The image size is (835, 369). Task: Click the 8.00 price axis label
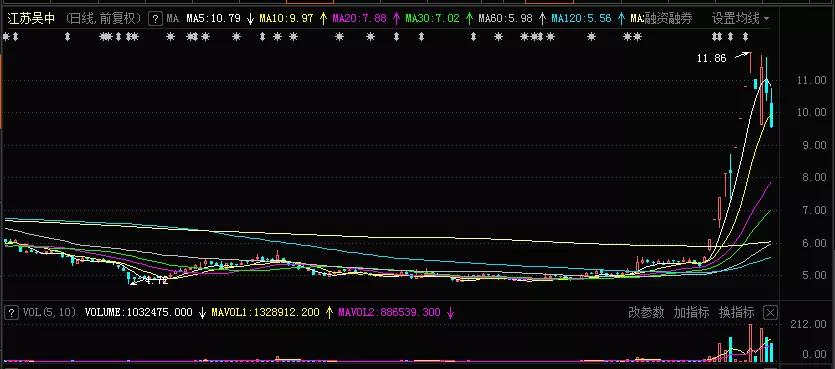click(814, 178)
